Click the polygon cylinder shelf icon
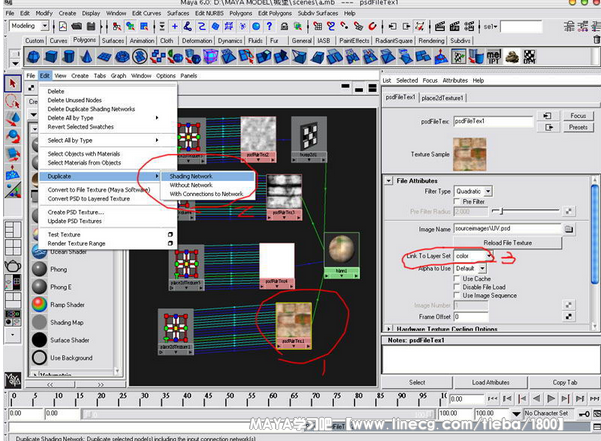 click(69, 57)
